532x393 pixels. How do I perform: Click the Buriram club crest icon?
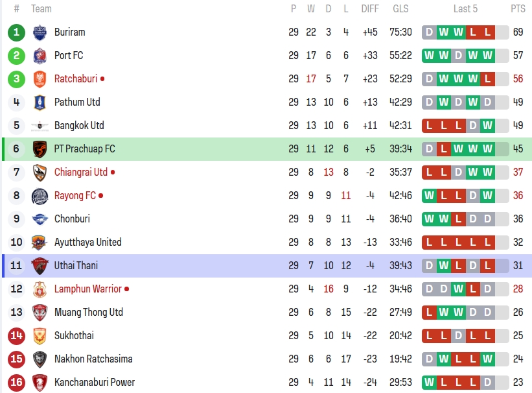click(x=40, y=32)
